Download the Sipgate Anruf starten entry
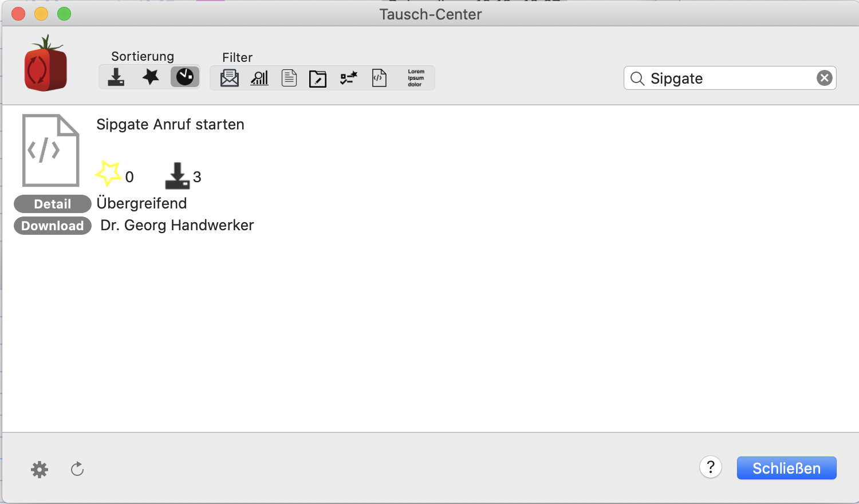 point(53,226)
